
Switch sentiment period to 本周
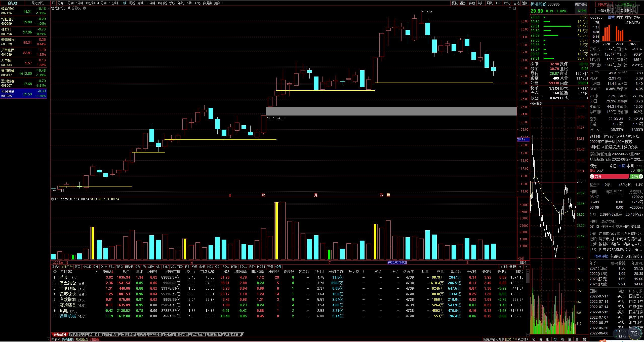coord(622,166)
